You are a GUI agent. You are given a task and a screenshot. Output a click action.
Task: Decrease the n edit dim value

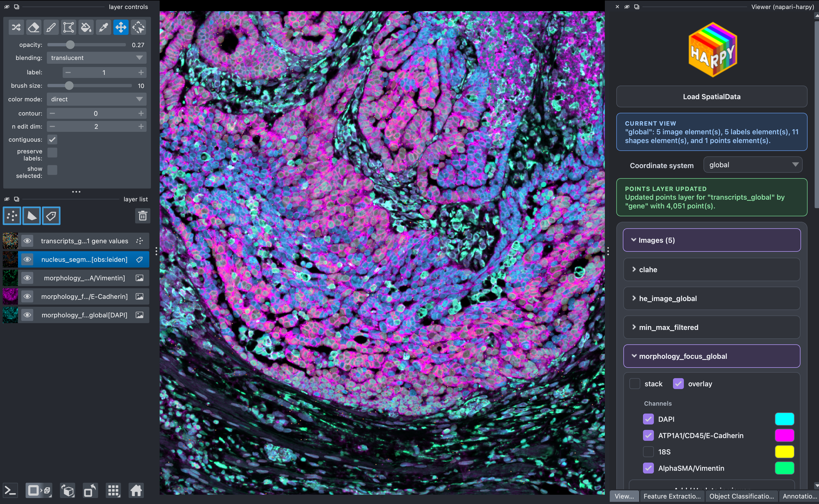(x=52, y=126)
